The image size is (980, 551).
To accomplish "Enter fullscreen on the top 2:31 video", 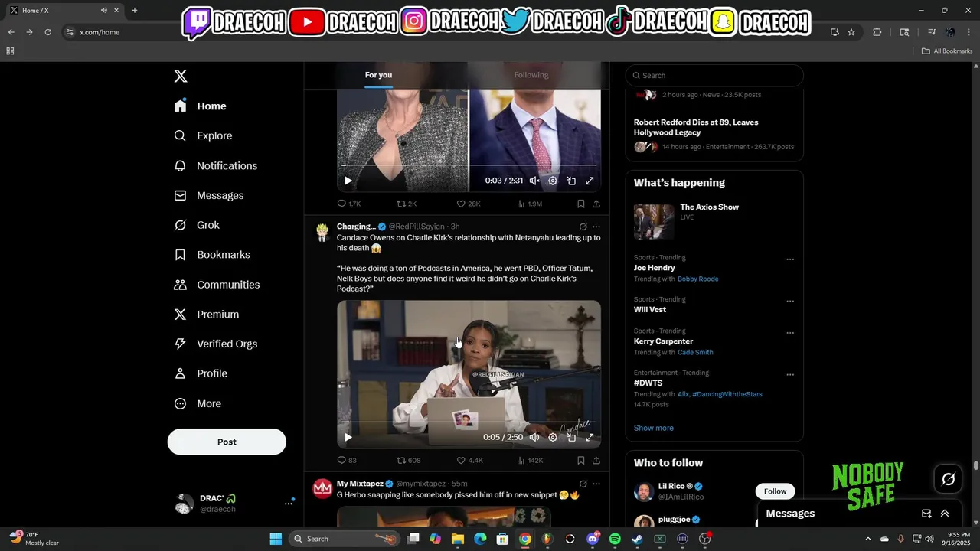I will point(590,181).
